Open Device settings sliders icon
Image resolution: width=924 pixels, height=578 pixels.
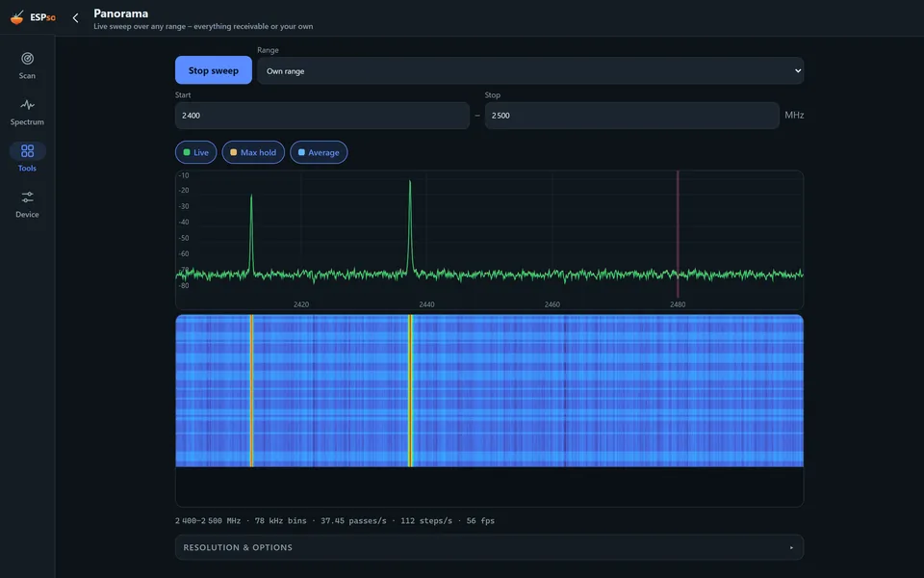[x=27, y=197]
